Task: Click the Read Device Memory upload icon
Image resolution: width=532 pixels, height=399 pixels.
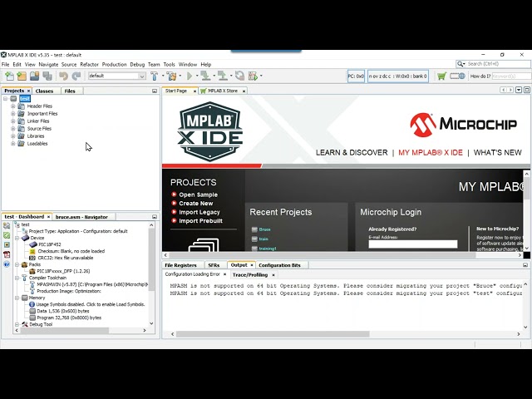Action: pos(223,76)
